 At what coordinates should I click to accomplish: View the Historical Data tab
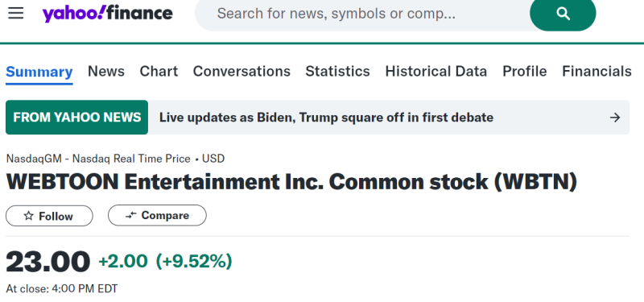pyautogui.click(x=436, y=72)
